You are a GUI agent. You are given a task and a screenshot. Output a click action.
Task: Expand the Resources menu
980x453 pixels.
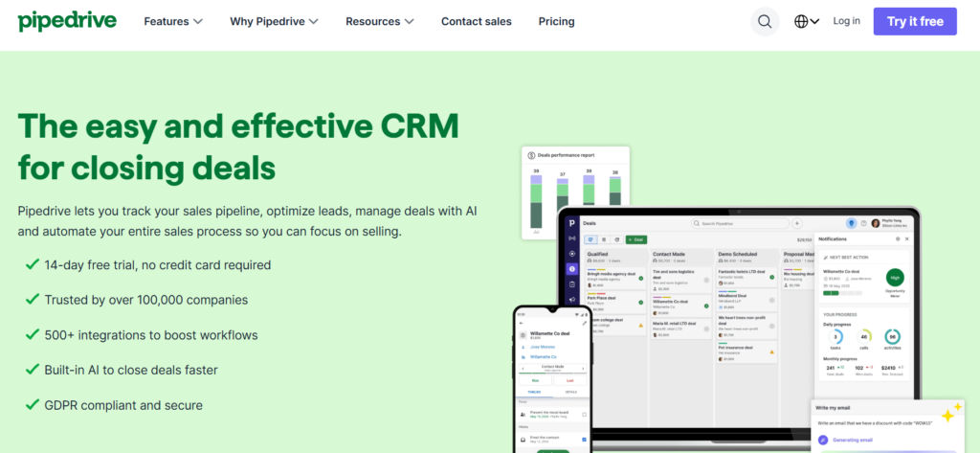[380, 21]
